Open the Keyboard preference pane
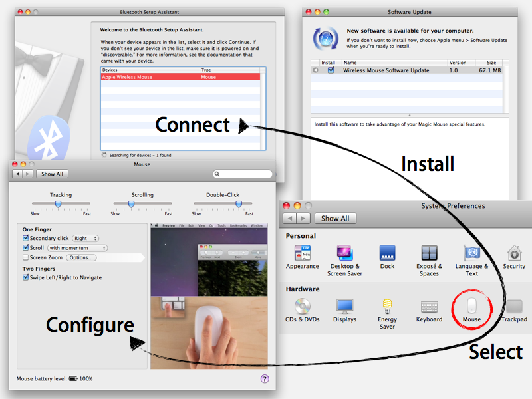 point(429,310)
